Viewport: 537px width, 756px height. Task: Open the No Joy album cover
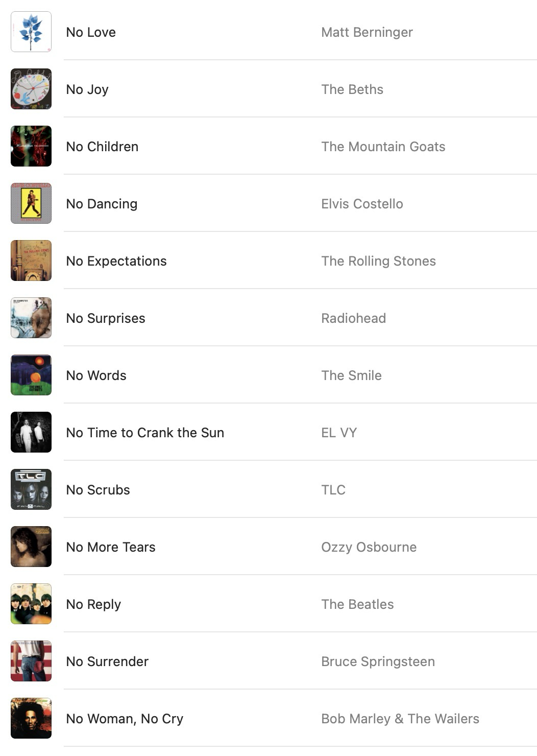[31, 89]
